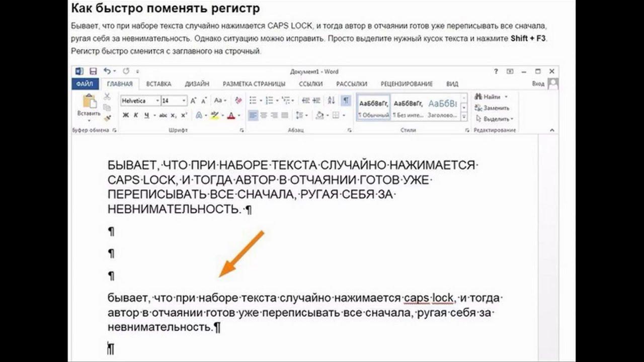644x362 pixels.
Task: Open the Helvetica font name dropdown
Action: pos(157,101)
